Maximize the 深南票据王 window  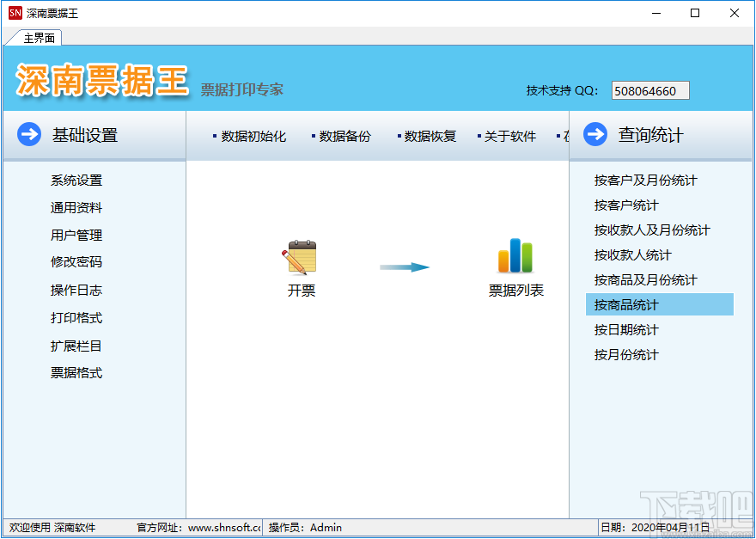click(695, 13)
